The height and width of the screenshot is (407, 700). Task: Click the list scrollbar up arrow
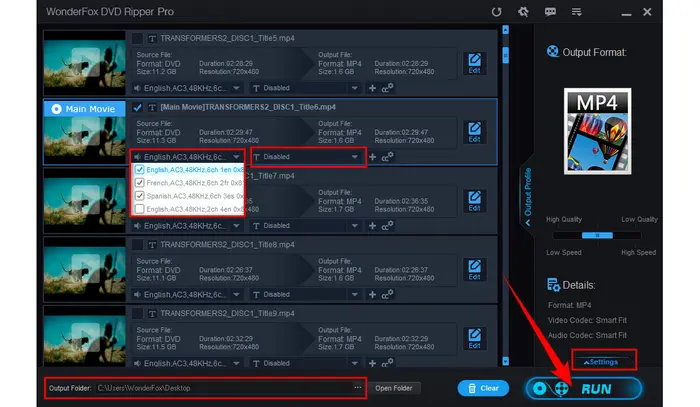[505, 30]
